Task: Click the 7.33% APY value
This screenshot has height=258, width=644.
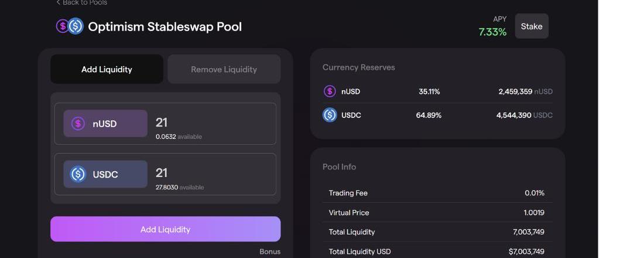Action: (492, 32)
